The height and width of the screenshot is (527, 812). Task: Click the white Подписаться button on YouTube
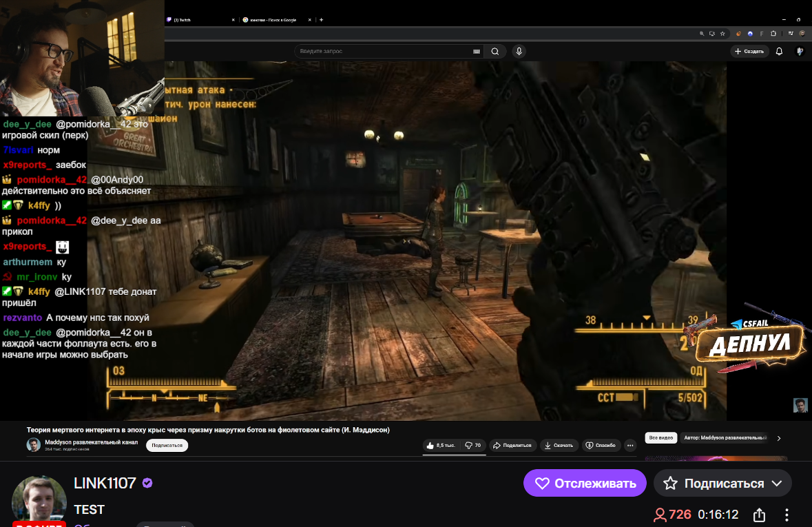(x=167, y=446)
